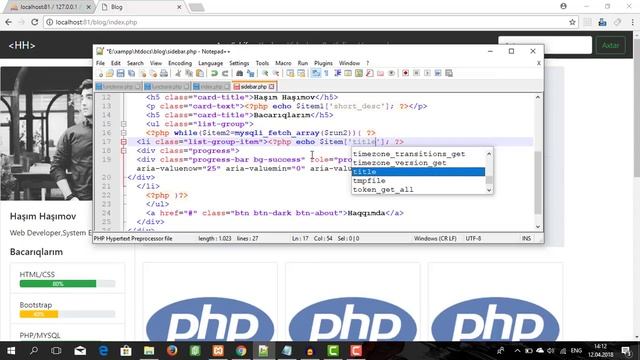This screenshot has height=360, width=640.
Task: Collapse the fold marker on line 18
Action: (124, 151)
